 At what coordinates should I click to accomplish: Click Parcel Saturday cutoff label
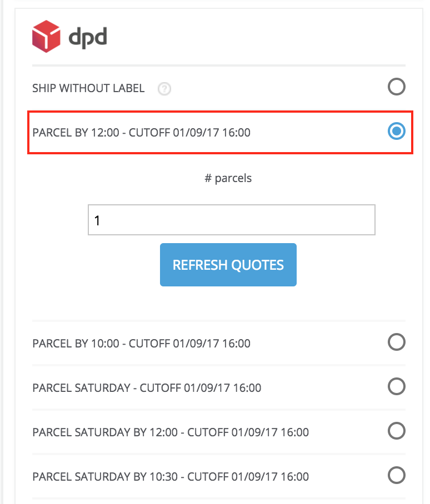point(147,387)
